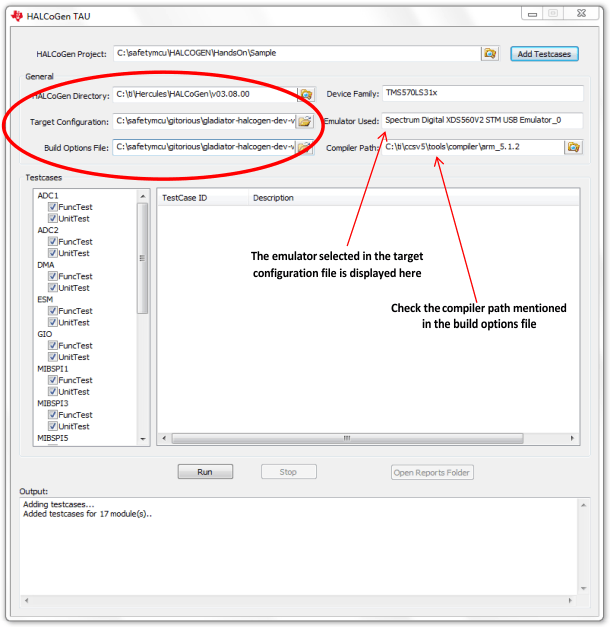This screenshot has width=610, height=627.
Task: Click testcase tree scrollbar up arrow
Action: point(143,196)
